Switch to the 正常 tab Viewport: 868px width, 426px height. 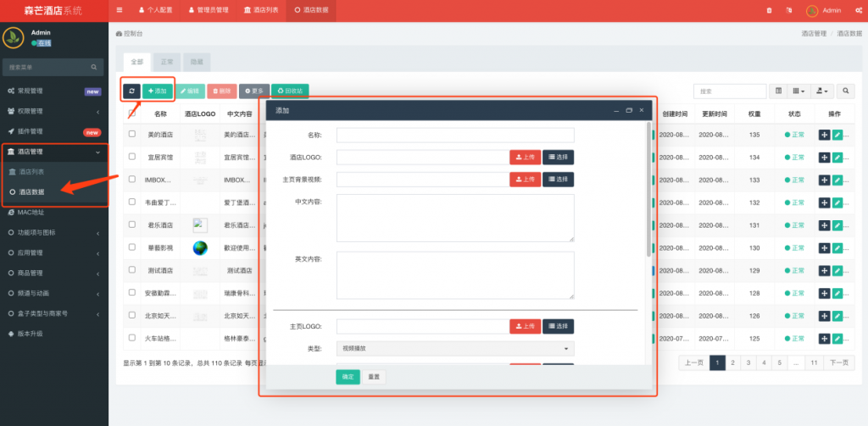coord(167,62)
